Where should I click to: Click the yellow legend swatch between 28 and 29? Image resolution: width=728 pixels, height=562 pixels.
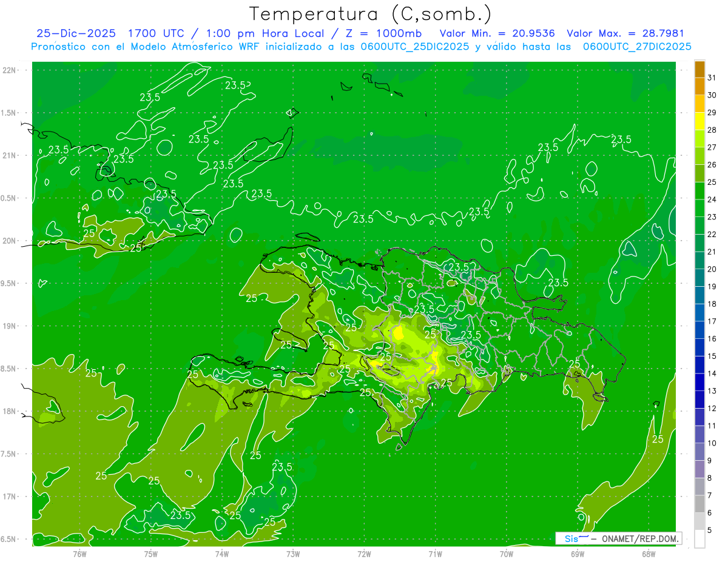tap(699, 121)
